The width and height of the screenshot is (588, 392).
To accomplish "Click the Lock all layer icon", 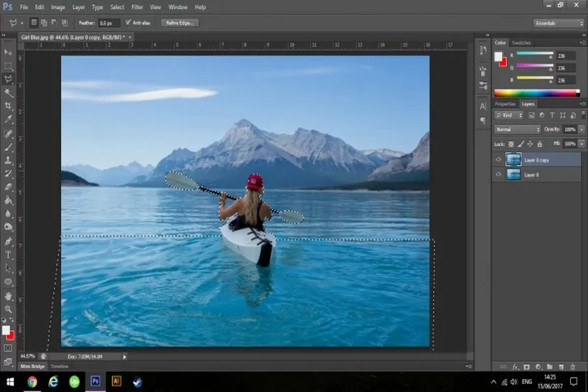I will (x=538, y=144).
